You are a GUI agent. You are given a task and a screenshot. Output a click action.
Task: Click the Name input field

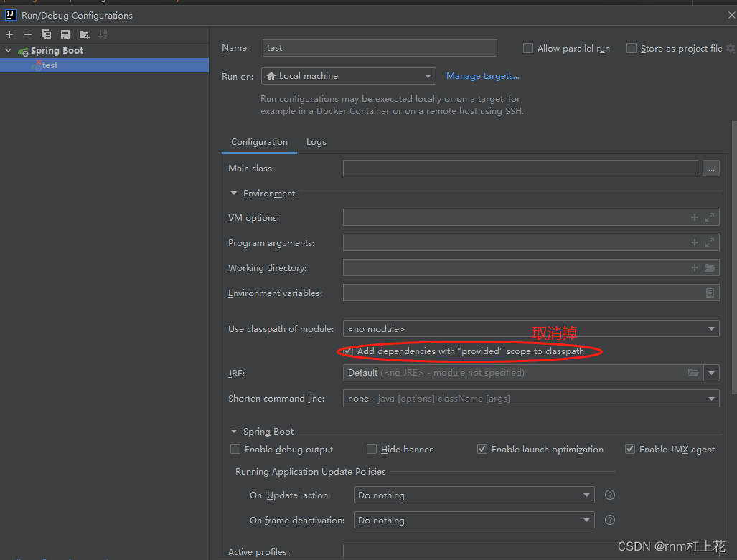click(x=380, y=48)
